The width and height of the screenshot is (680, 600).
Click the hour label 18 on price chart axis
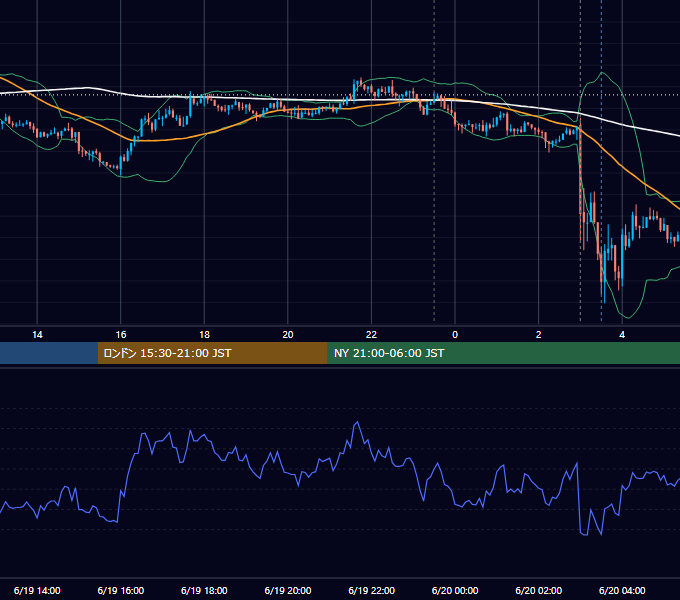(x=204, y=335)
